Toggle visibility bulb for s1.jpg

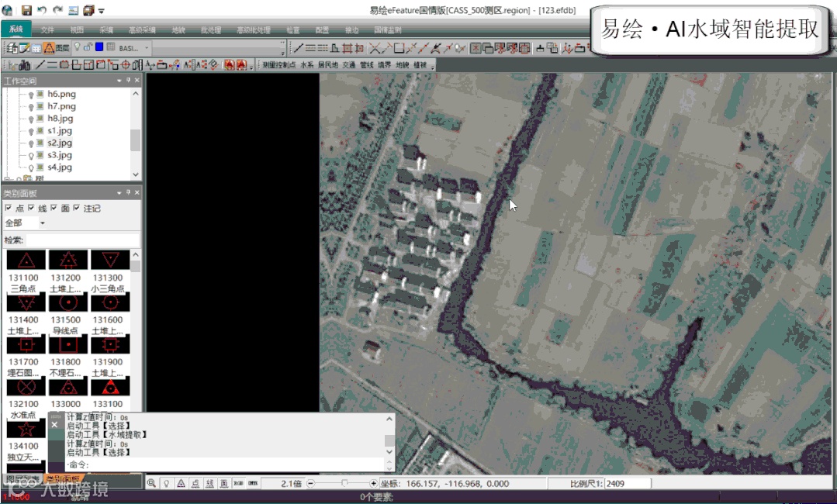coord(30,131)
